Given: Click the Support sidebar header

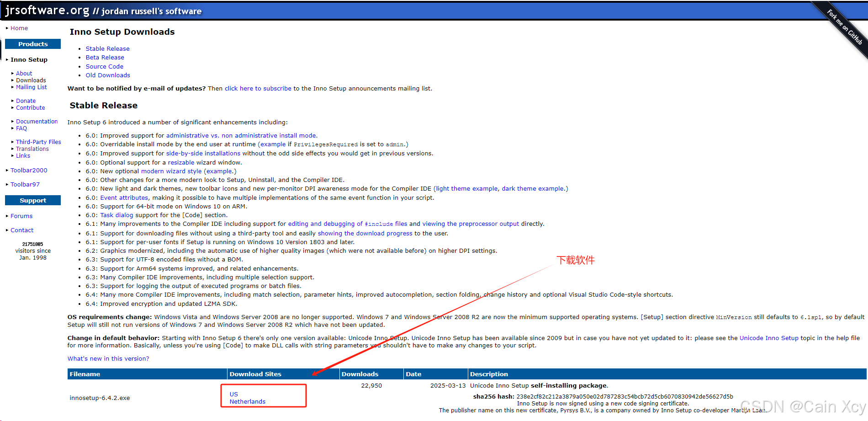Looking at the screenshot, I should coord(33,201).
